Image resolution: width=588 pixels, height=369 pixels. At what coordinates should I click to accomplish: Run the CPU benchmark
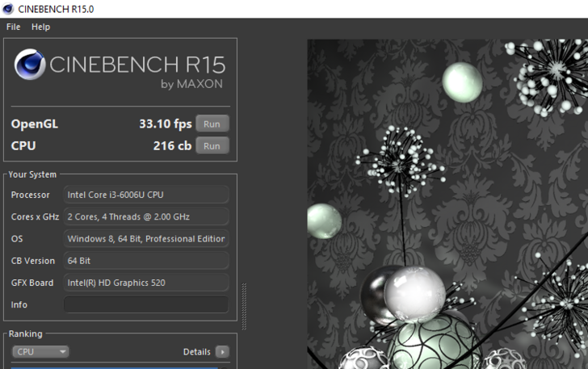[x=212, y=146]
